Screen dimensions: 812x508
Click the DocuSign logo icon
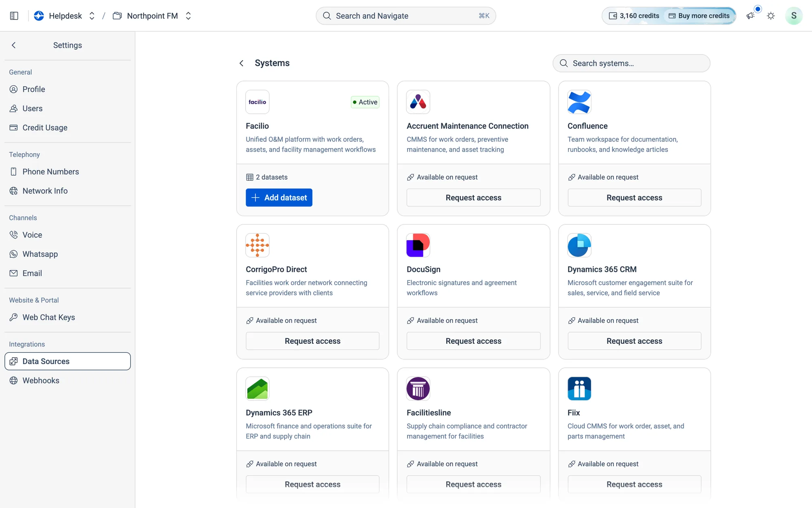418,245
